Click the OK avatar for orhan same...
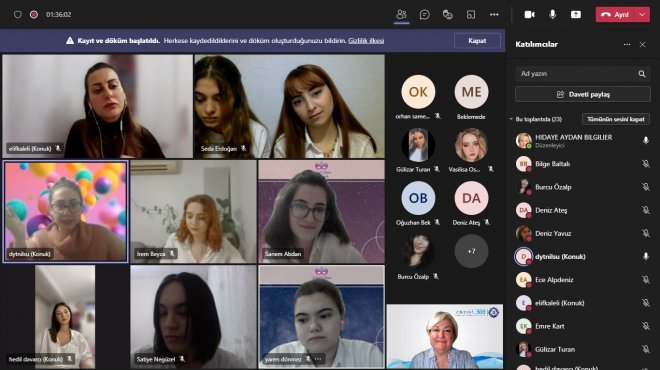660x370 pixels. [x=418, y=92]
